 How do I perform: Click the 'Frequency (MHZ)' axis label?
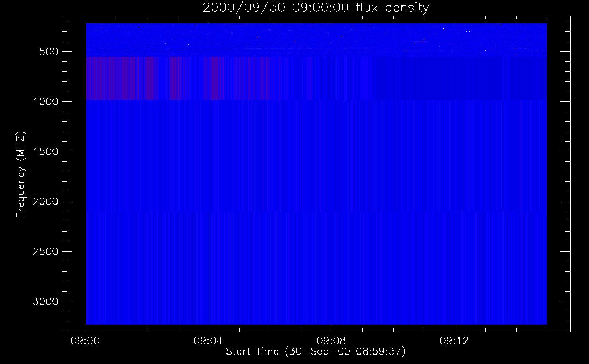point(21,175)
